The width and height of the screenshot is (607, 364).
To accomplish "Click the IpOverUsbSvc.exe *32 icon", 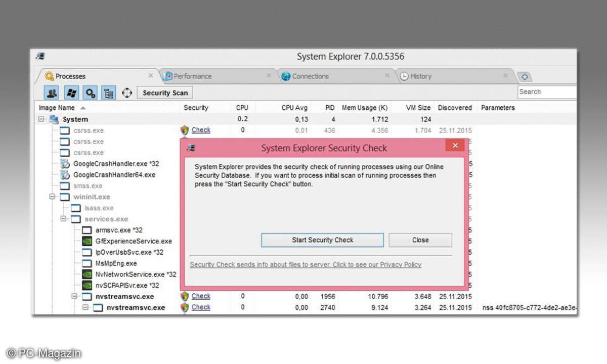I will tap(87, 252).
